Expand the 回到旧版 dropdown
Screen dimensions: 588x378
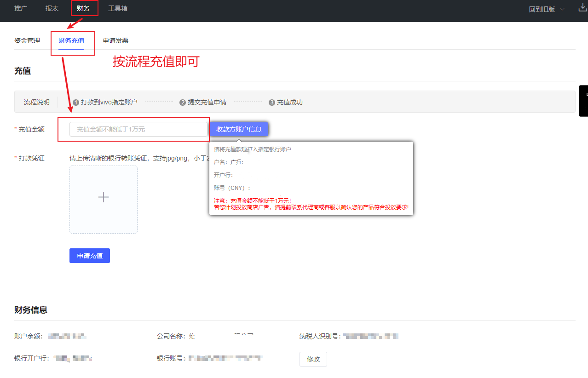click(x=547, y=9)
